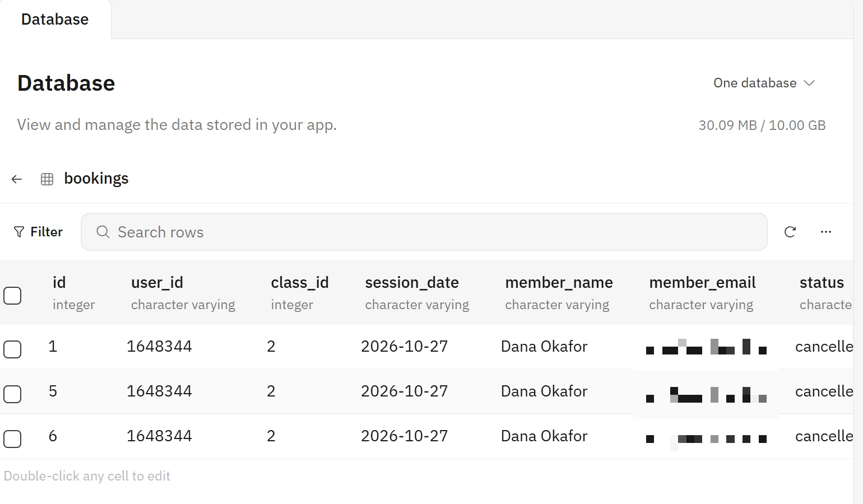Click user_id 1648344 in row id 1
This screenshot has height=504, width=863.
159,347
